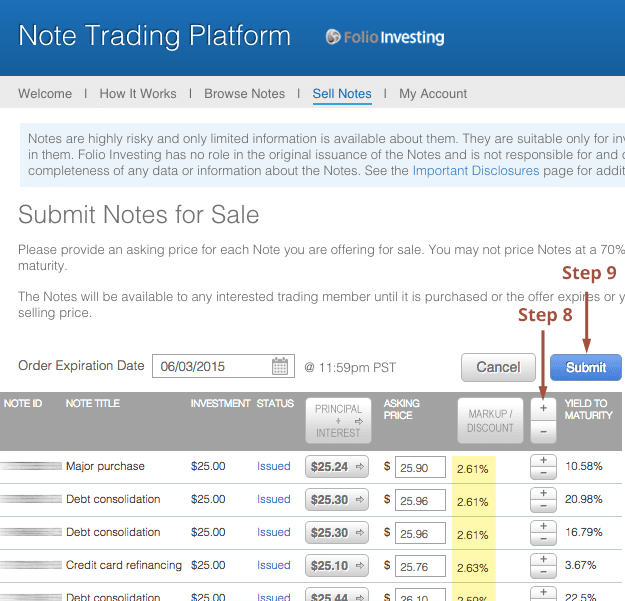Switch to Browse Notes tab

[x=245, y=94]
